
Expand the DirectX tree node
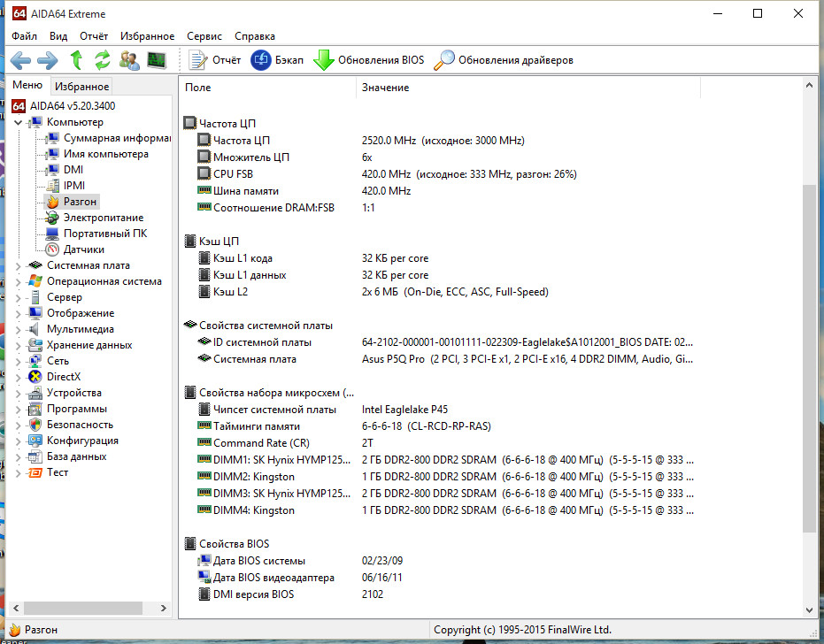[x=19, y=377]
